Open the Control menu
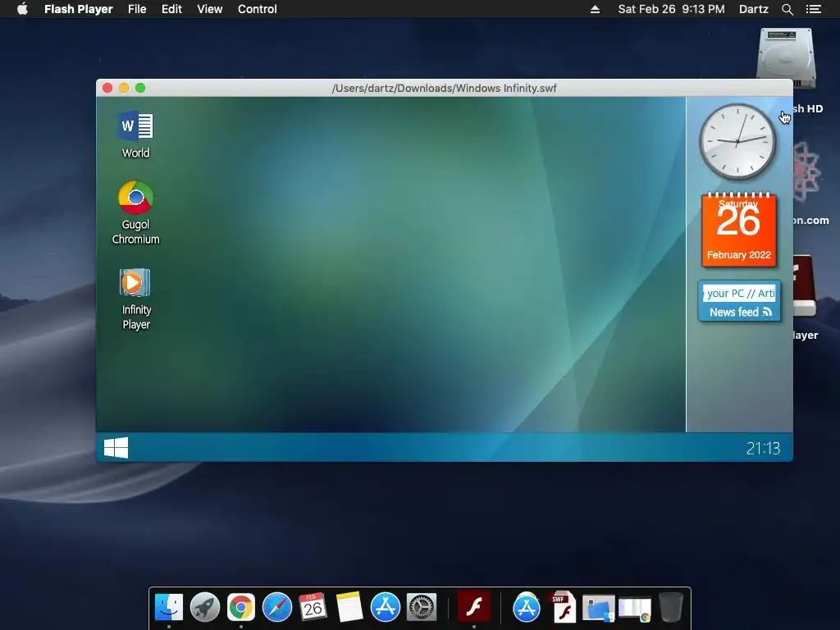This screenshot has height=630, width=840. pyautogui.click(x=257, y=9)
